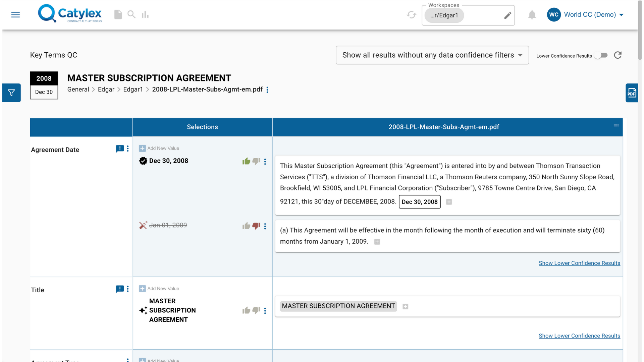This screenshot has height=362, width=644.
Task: Open World CC (Demo) account dropdown
Action: tap(594, 15)
